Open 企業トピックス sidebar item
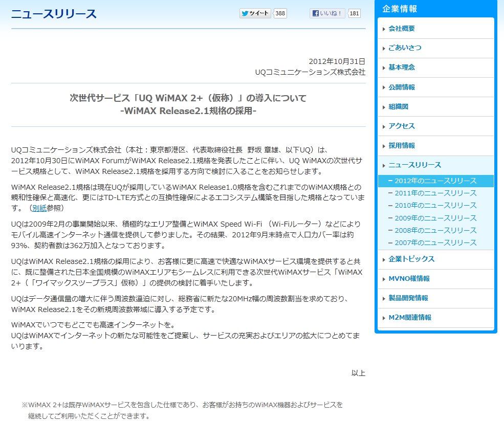The width and height of the screenshot is (504, 421). (x=411, y=259)
